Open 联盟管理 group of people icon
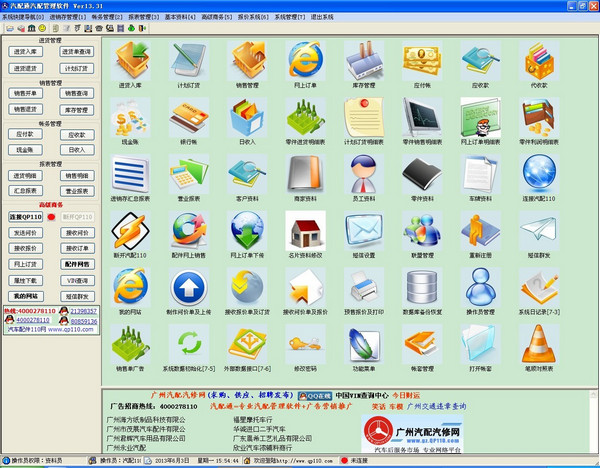The image size is (600, 468). [422, 231]
